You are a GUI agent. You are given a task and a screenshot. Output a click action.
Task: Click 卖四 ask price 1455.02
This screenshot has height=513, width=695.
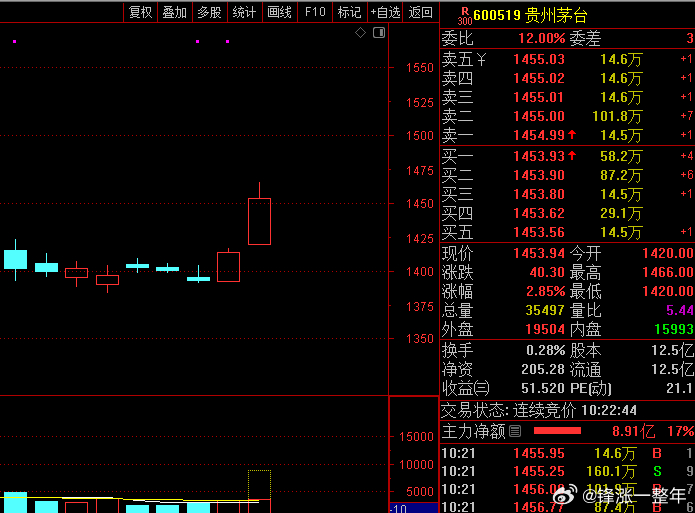pyautogui.click(x=539, y=78)
